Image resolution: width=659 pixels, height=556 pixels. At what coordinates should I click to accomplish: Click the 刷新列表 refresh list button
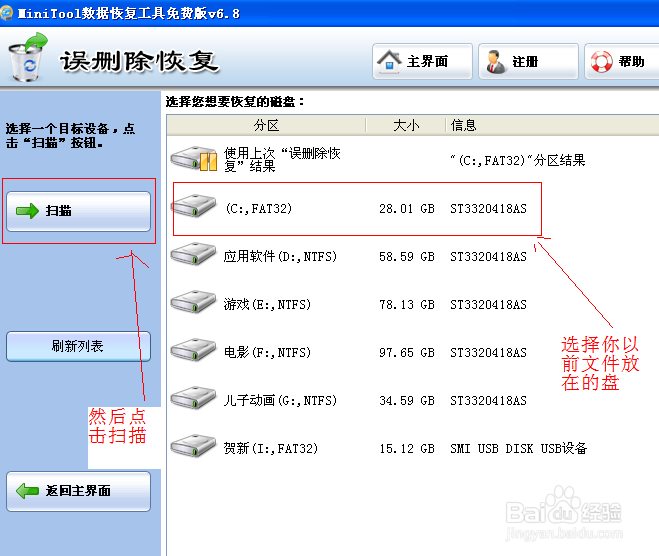tap(79, 346)
